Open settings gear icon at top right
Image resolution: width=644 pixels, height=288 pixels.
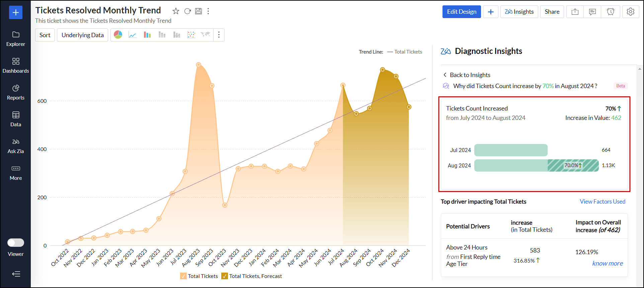(x=630, y=12)
